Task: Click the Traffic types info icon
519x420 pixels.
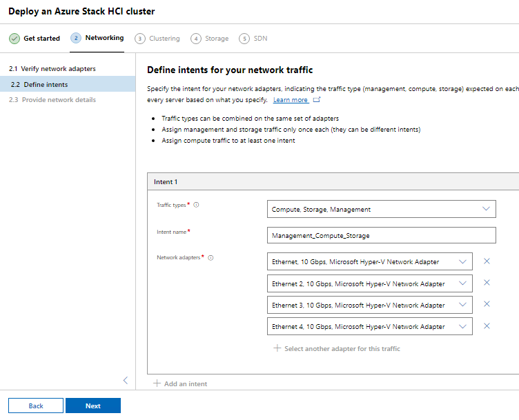Action: pyautogui.click(x=196, y=205)
